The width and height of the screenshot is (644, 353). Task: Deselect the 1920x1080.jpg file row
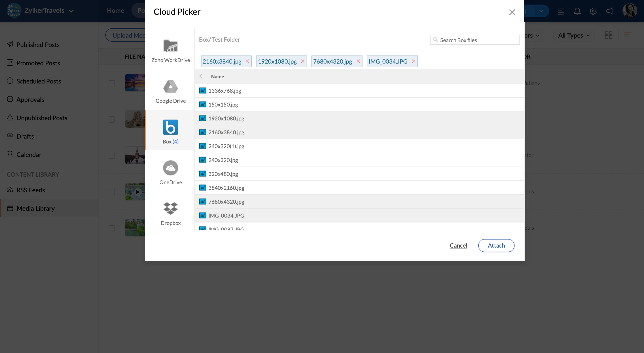click(x=226, y=118)
